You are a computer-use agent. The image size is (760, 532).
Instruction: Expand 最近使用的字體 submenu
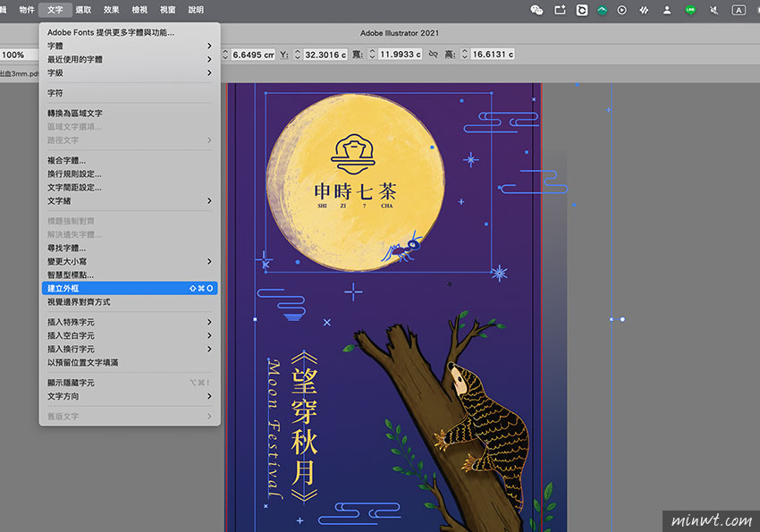pyautogui.click(x=130, y=60)
